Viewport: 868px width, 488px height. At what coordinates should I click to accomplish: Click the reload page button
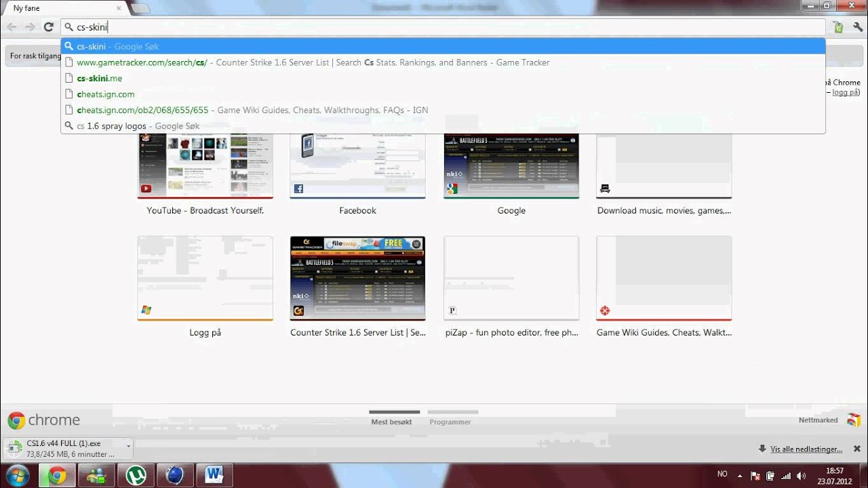click(48, 27)
